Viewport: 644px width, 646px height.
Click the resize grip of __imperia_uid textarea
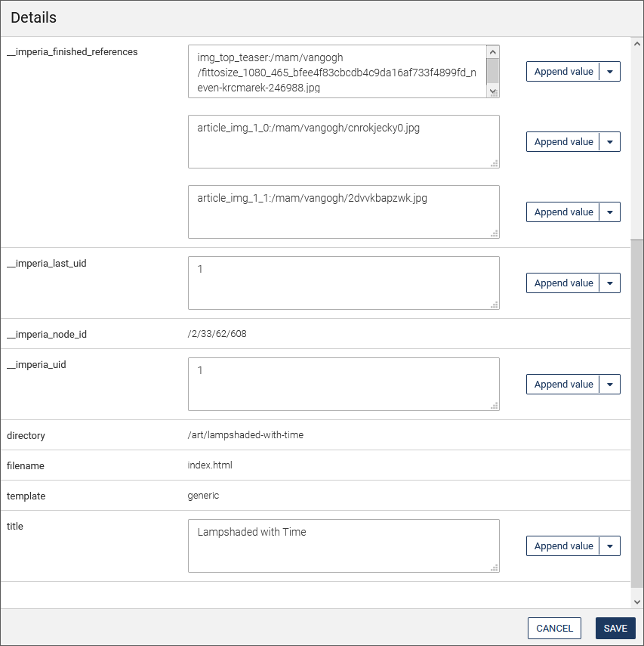coord(495,406)
